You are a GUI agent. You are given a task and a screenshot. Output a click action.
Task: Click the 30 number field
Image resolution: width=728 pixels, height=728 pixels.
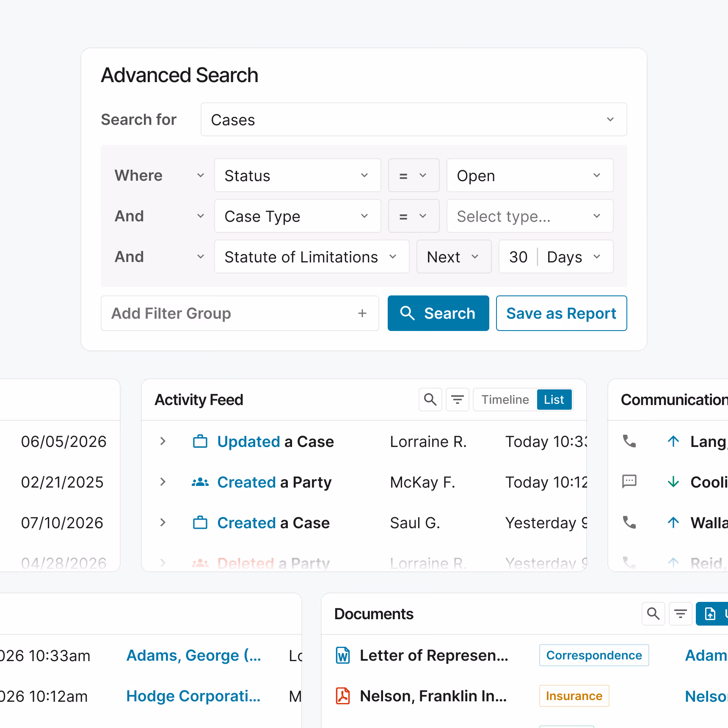(518, 257)
